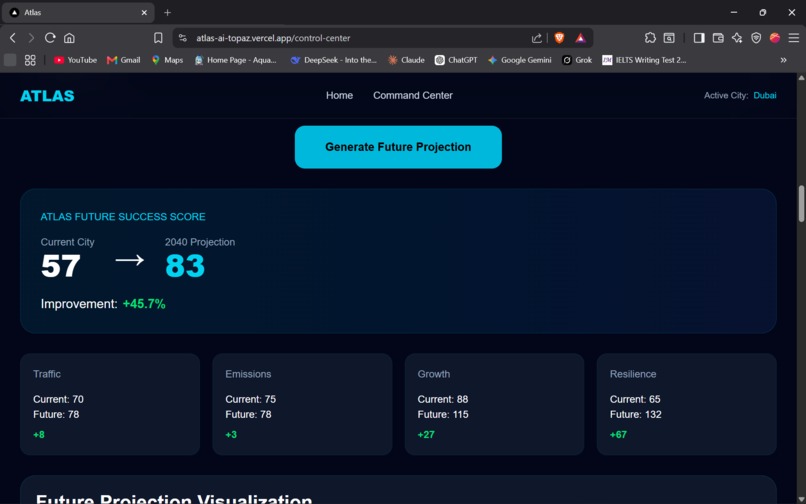This screenshot has height=504, width=806.
Task: Open the extensions puzzle icon
Action: (650, 38)
